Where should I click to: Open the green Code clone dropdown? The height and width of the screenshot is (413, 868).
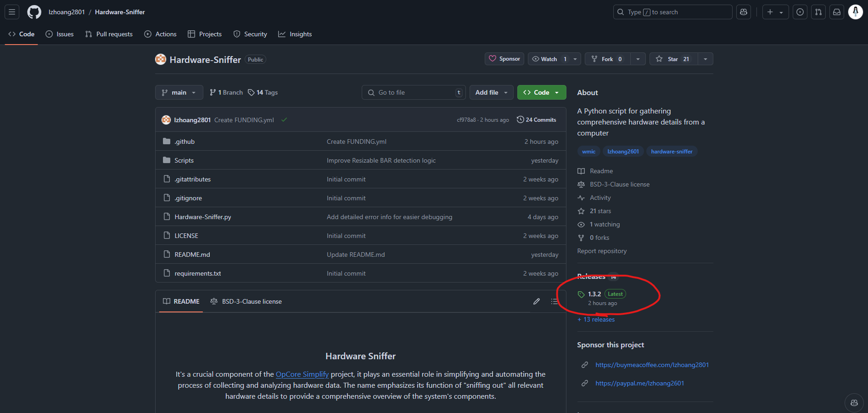coord(542,92)
